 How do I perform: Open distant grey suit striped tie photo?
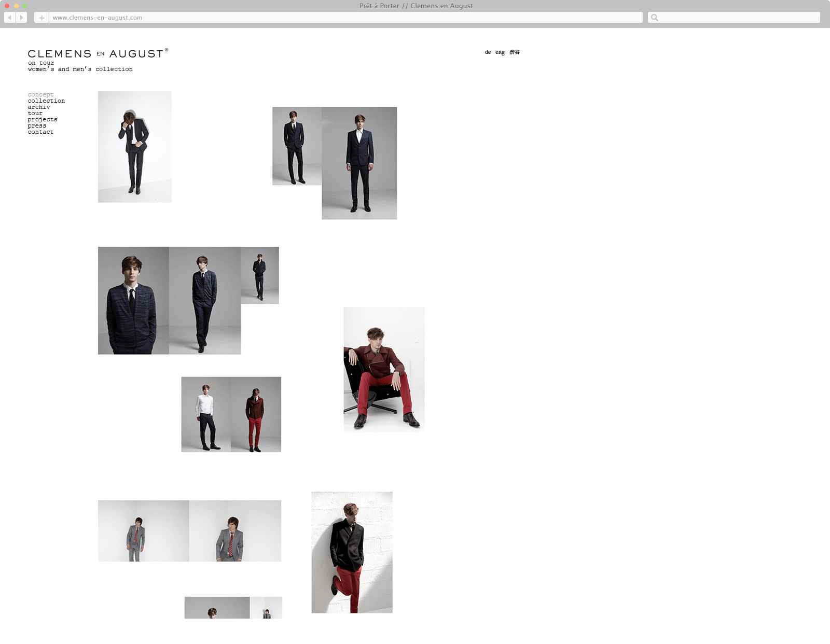point(144,531)
